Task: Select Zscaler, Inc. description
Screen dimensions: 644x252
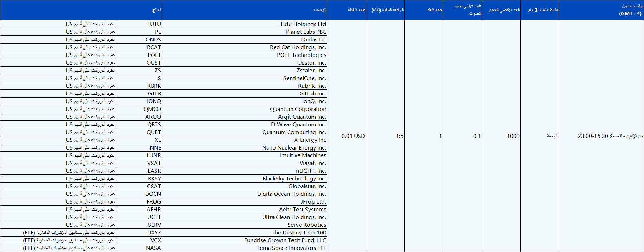Action: click(x=245, y=71)
